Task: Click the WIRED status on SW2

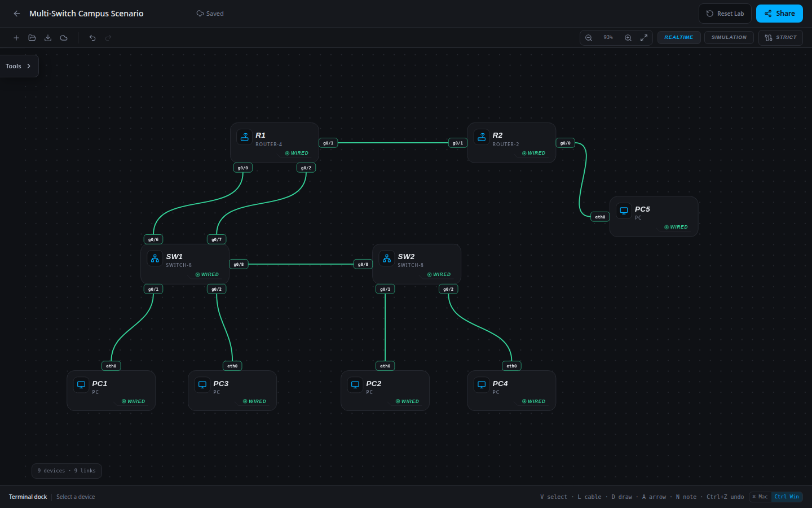Action: tap(439, 275)
